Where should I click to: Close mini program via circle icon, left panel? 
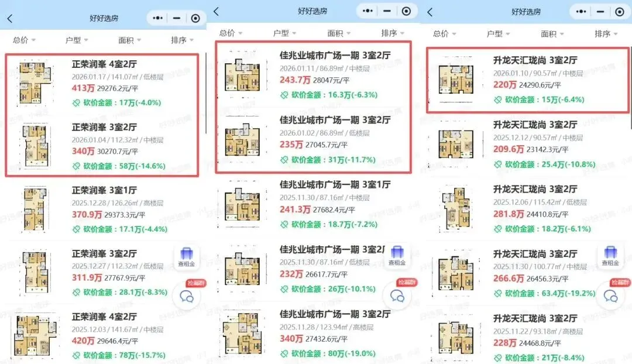coord(195,18)
